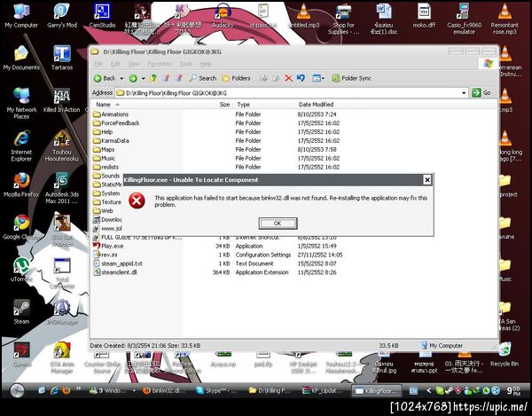This screenshot has height=416, width=532.
Task: Sort files by the Date Modified column header
Action: click(325, 105)
